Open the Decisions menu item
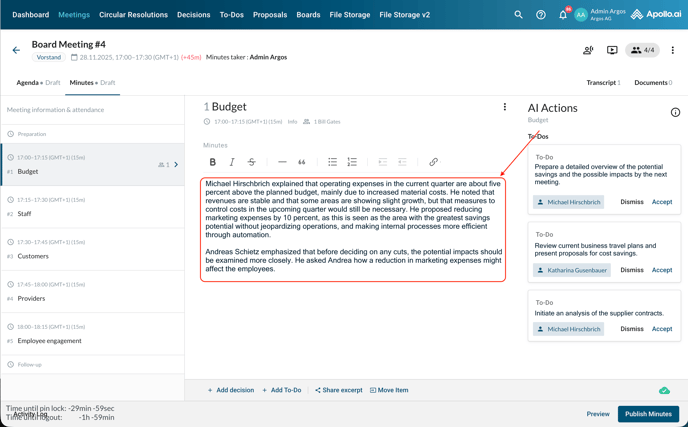The image size is (688, 427). point(193,15)
